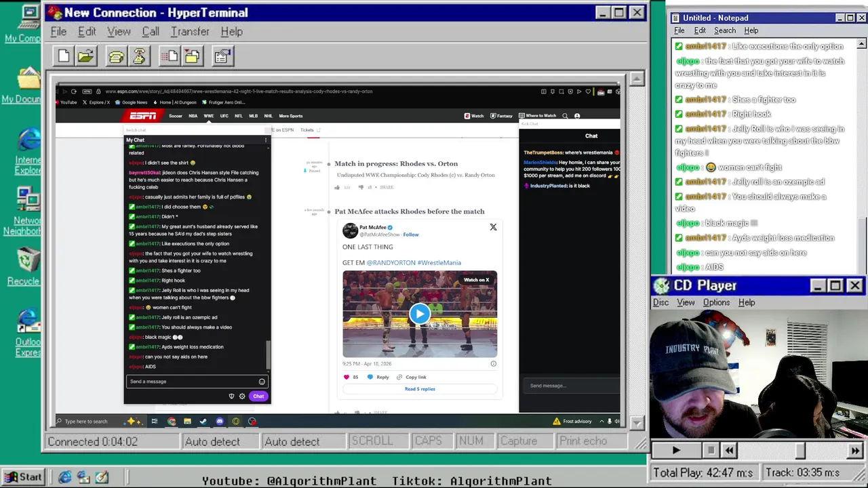Click the Receive file icon in HyperTerminal toolbar

pyautogui.click(x=191, y=56)
